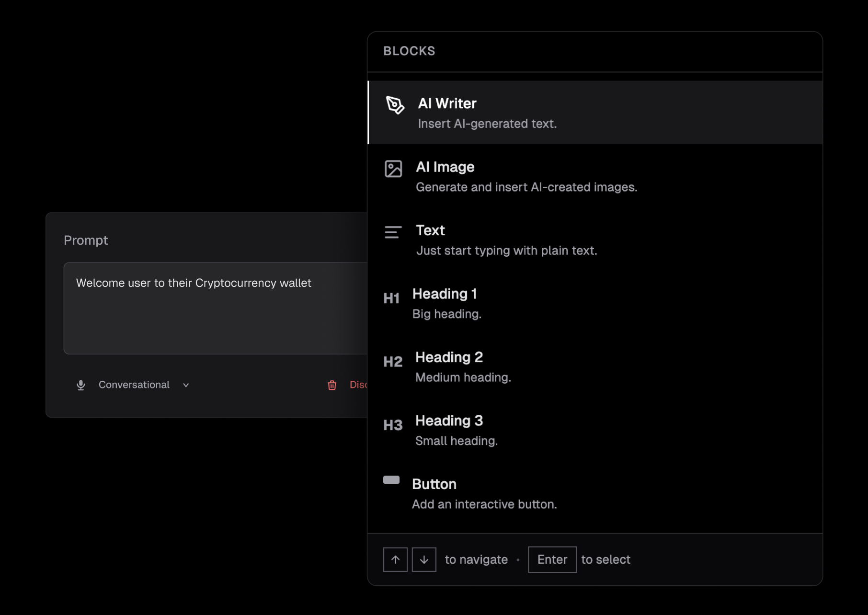Click the "Medium heading." description
Viewport: 868px width, 615px height.
coord(463,377)
